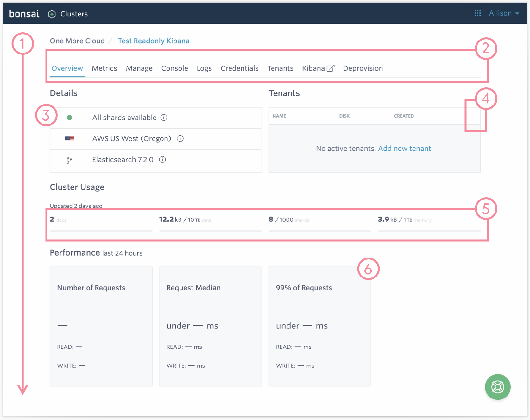Go to the Logs tab

point(204,68)
